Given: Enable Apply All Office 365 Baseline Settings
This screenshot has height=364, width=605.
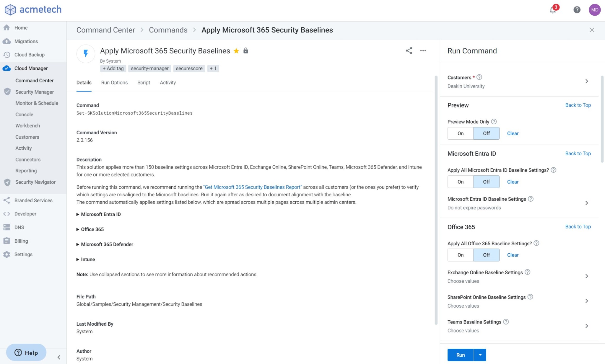Looking at the screenshot, I should [x=461, y=255].
